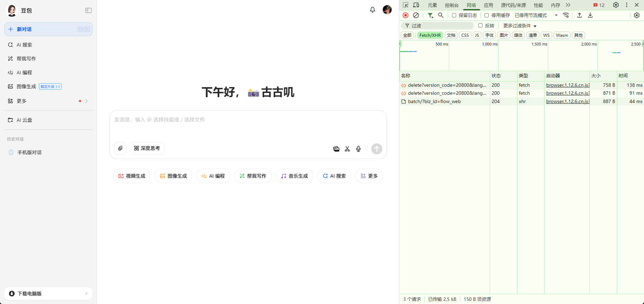
Task: Open AI 搜索 in the sidebar
Action: 48,45
